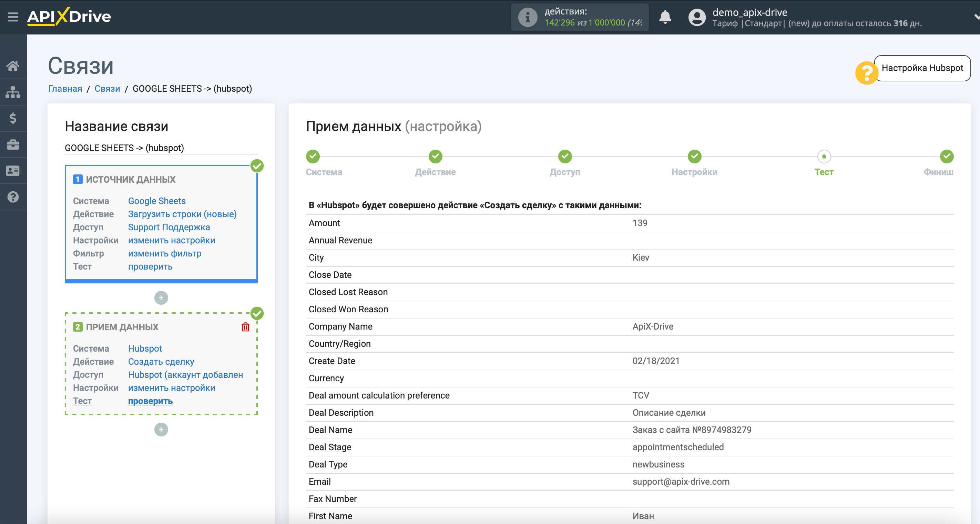Click the user avatar icon
980x524 pixels.
click(697, 17)
